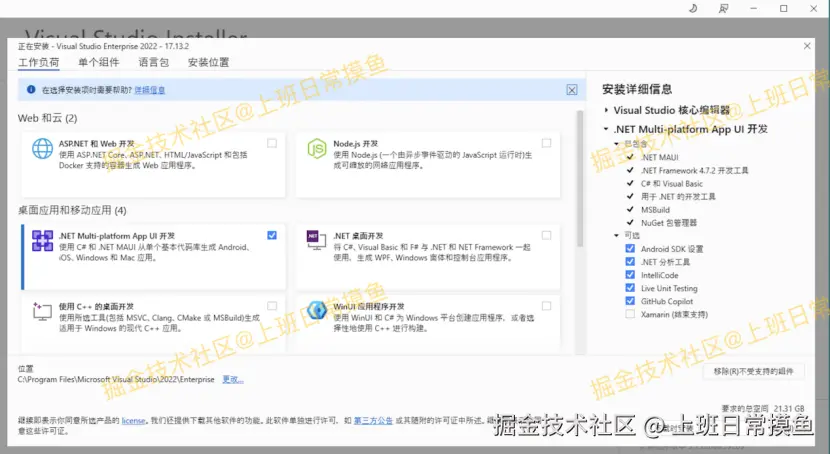Uncheck .NET Multi-platform App UI workload
The width and height of the screenshot is (830, 454).
(272, 235)
